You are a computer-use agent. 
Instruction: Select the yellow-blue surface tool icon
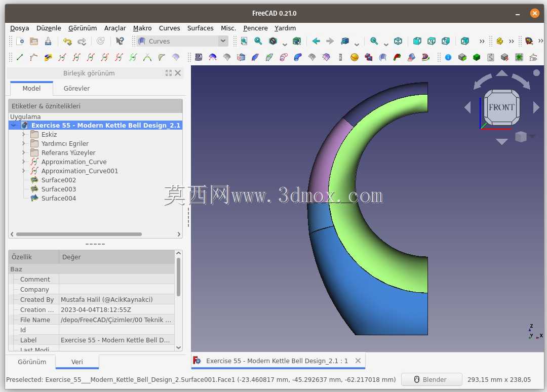(x=48, y=57)
